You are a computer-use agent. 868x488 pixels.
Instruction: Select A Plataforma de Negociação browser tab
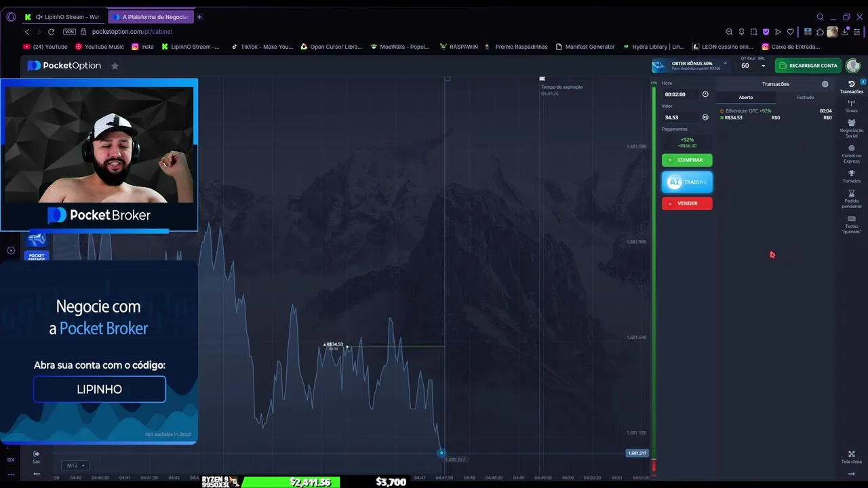click(x=151, y=17)
